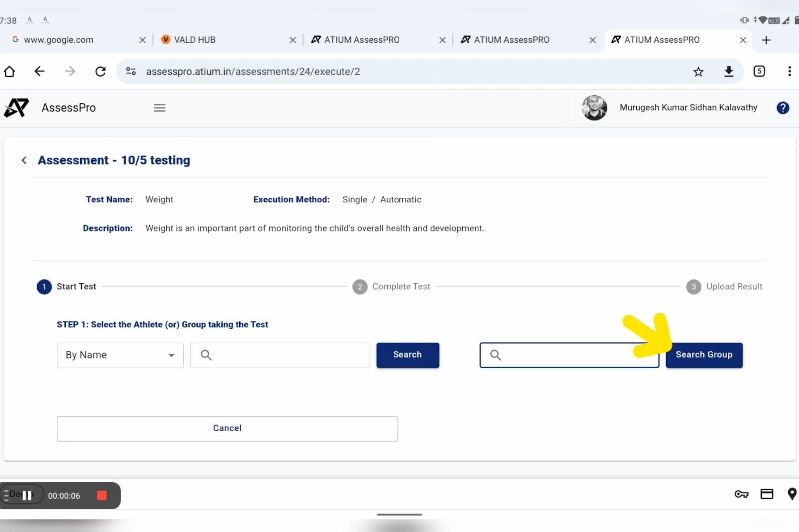Open the location pin icon in bottom bar

click(x=792, y=494)
